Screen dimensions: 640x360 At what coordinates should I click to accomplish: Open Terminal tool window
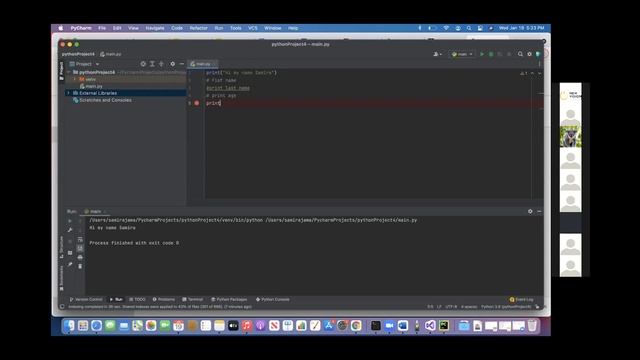pyautogui.click(x=193, y=300)
